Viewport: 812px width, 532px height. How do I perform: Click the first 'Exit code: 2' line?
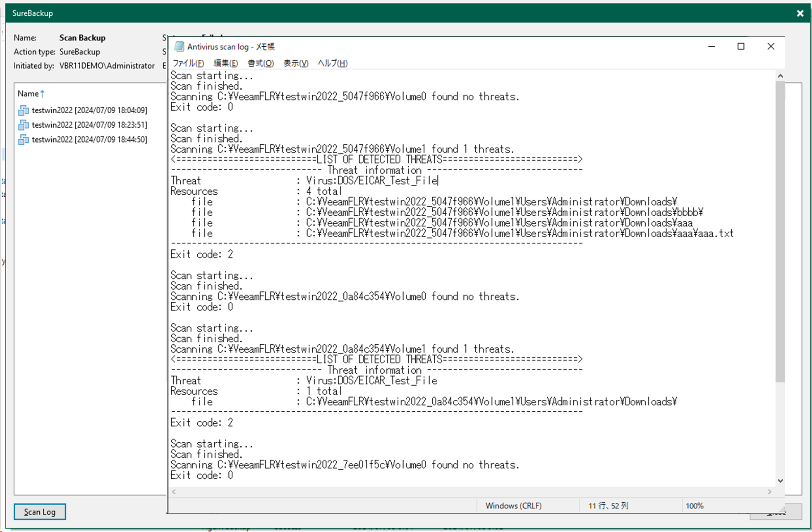coord(202,254)
